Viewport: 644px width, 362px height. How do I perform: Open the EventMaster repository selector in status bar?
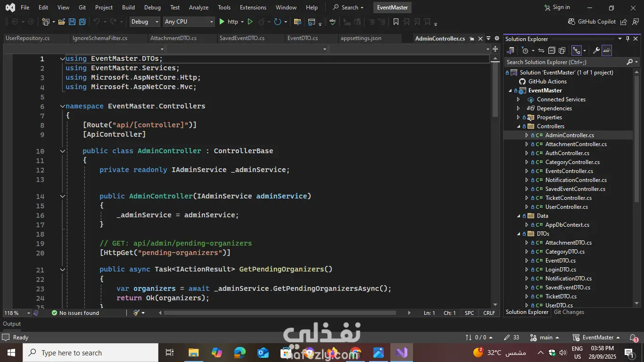[597, 337]
